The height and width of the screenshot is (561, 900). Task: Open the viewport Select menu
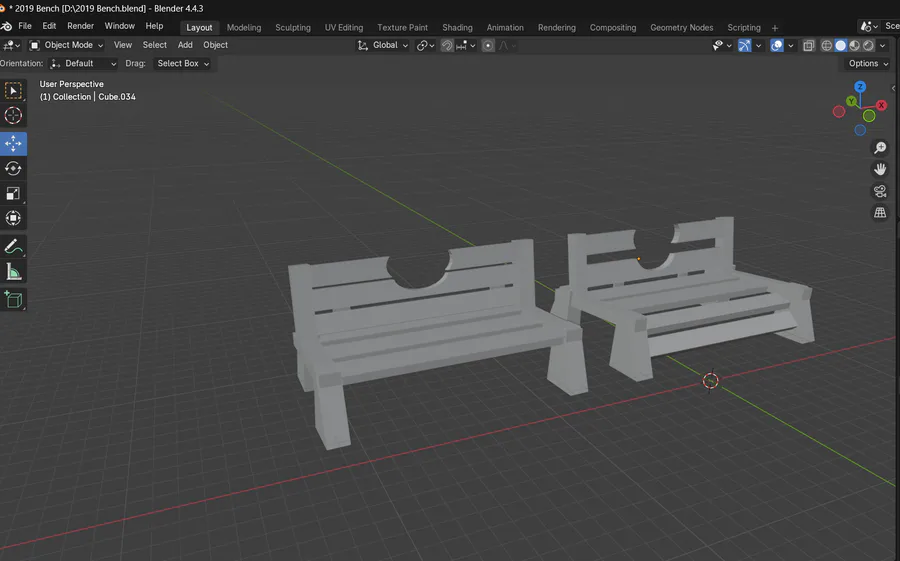[x=154, y=45]
